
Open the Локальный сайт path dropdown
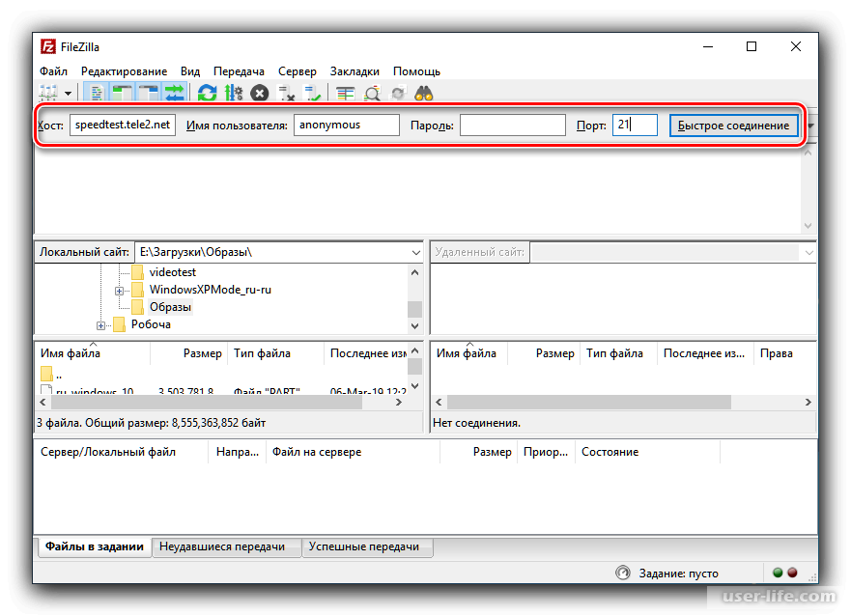[x=415, y=252]
